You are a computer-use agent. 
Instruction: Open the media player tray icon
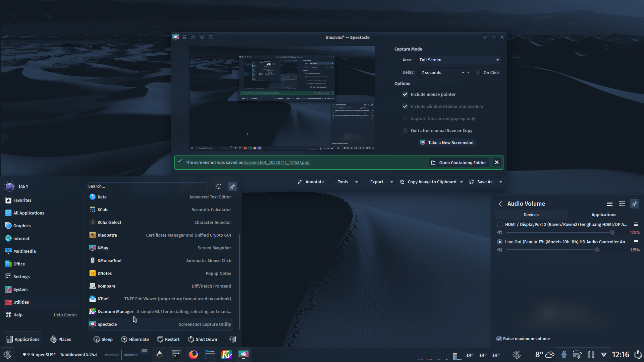point(577,354)
